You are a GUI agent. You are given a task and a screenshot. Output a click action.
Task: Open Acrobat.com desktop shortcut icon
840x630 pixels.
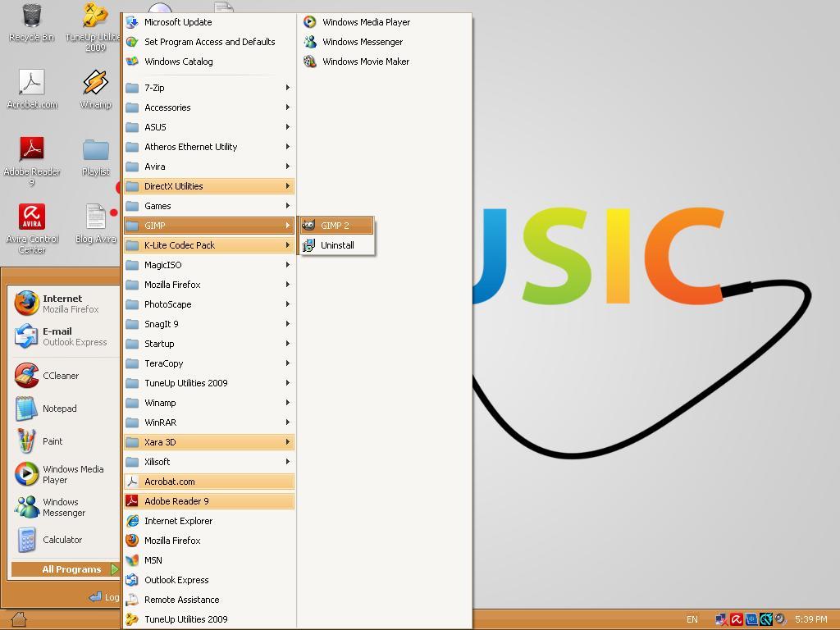32,89
